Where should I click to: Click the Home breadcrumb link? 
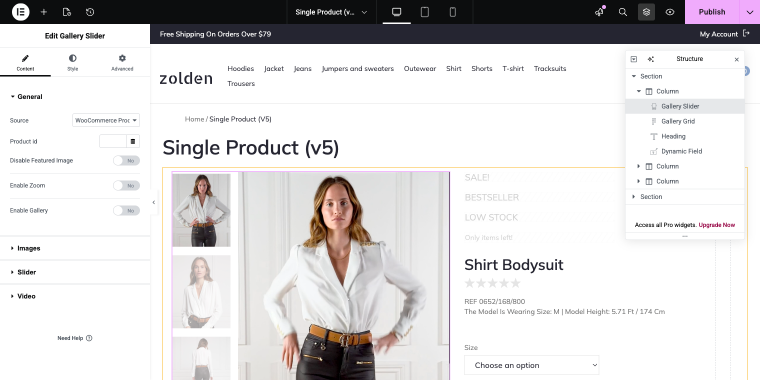tap(194, 119)
